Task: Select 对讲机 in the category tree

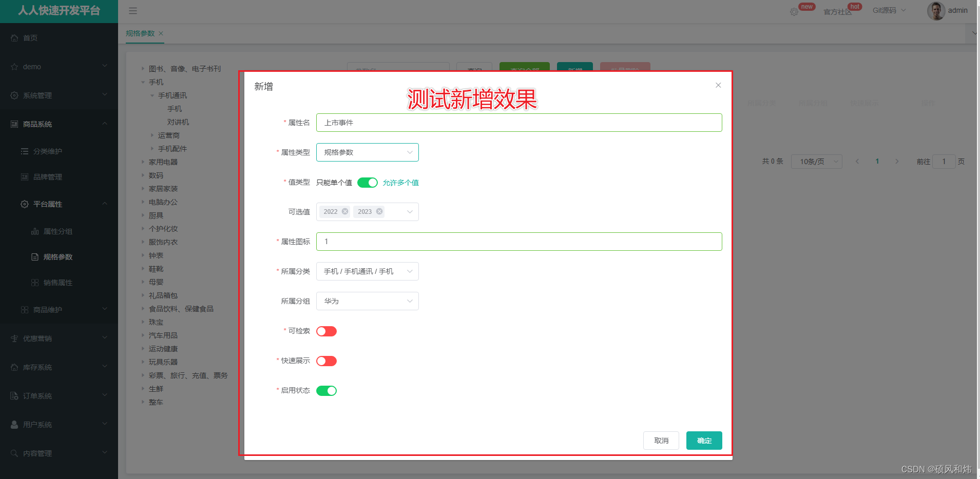Action: click(x=178, y=122)
